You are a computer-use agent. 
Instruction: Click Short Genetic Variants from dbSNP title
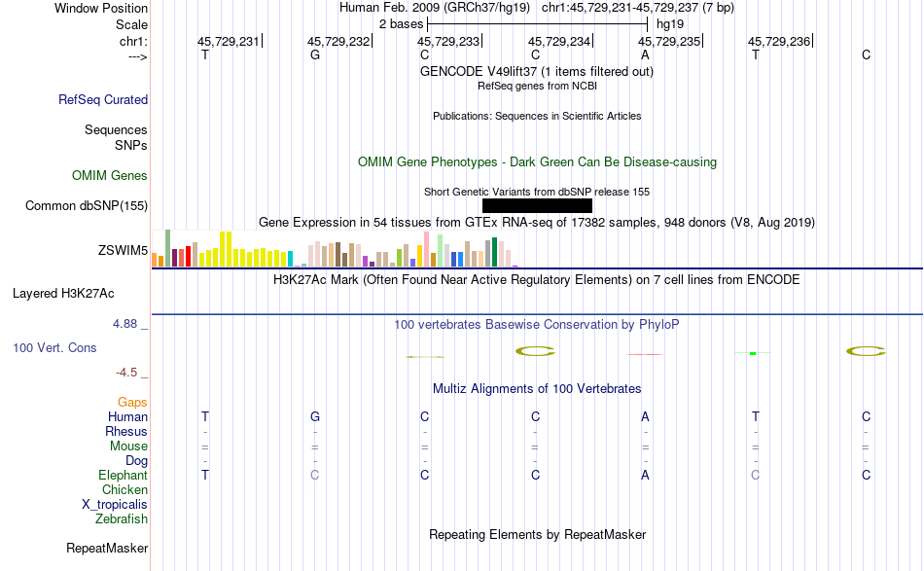[x=537, y=192]
